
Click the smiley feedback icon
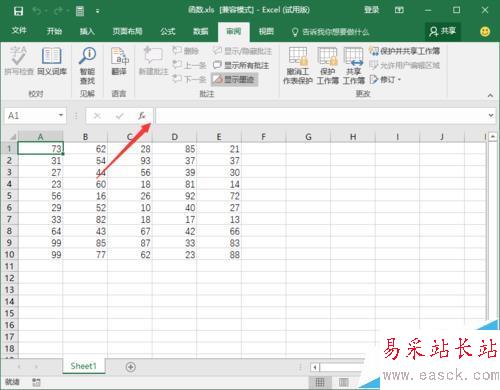[485, 32]
